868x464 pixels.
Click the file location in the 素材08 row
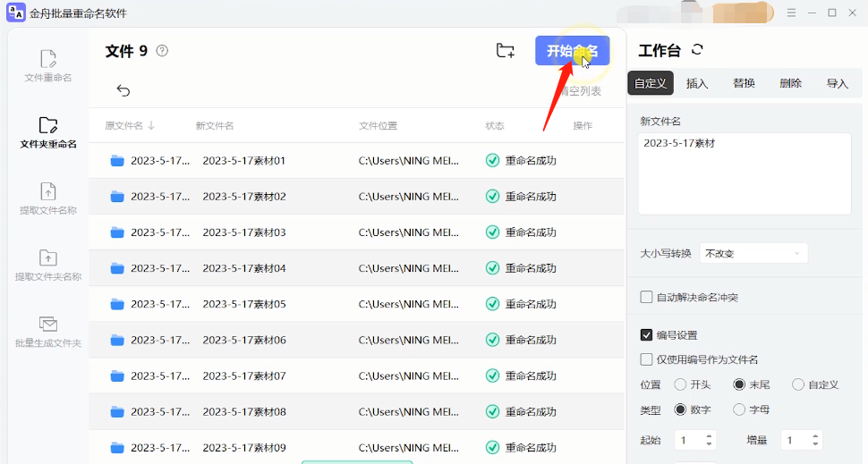[409, 411]
